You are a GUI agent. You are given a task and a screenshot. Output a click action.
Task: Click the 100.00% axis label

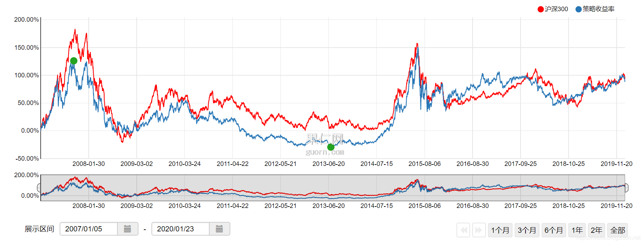27,75
